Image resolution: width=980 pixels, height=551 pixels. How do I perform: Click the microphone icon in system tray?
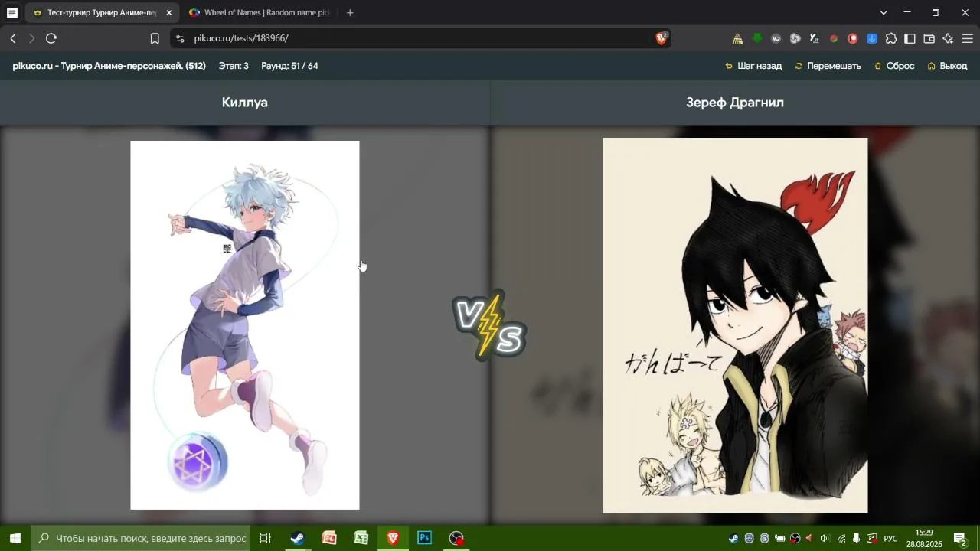(856, 538)
